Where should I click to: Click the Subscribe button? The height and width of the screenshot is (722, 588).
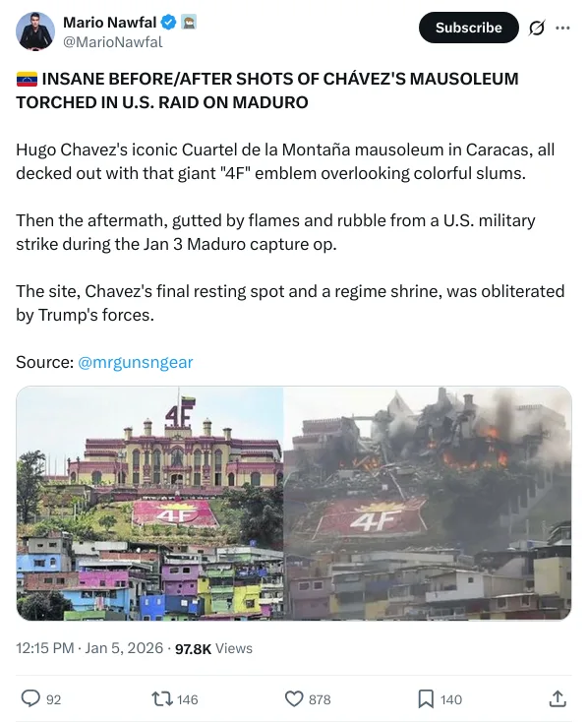coord(468,28)
